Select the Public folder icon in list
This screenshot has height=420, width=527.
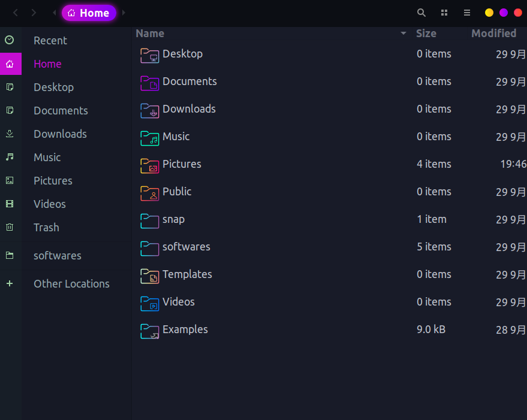tap(149, 193)
